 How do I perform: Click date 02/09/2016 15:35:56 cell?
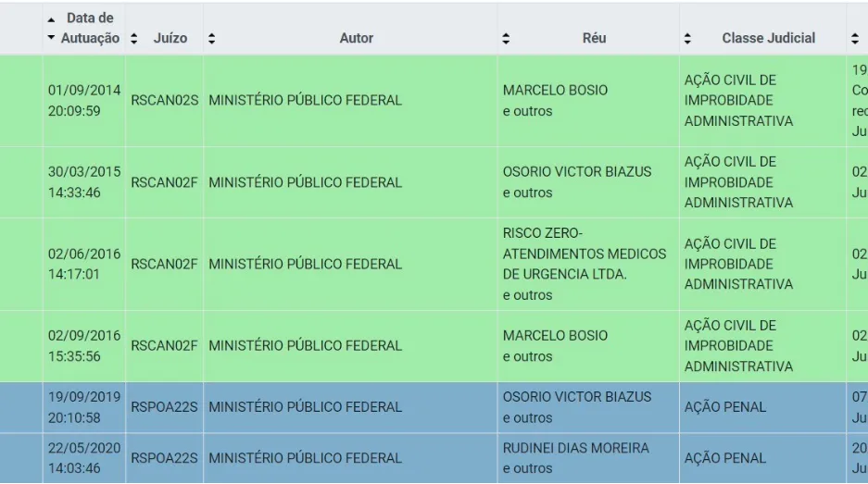point(84,346)
